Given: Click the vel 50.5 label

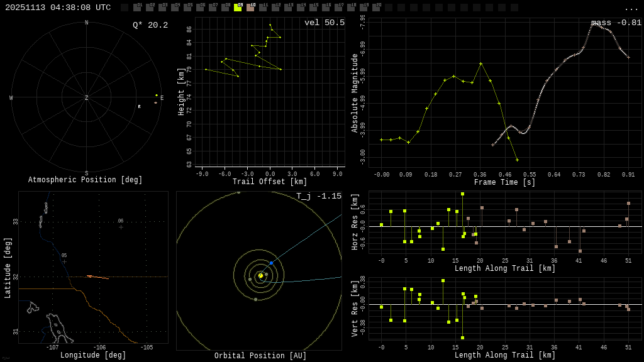Looking at the screenshot, I should 325,23.
